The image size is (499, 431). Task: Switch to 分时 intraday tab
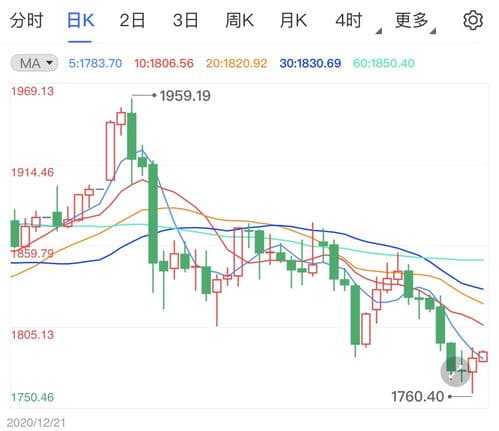point(26,20)
